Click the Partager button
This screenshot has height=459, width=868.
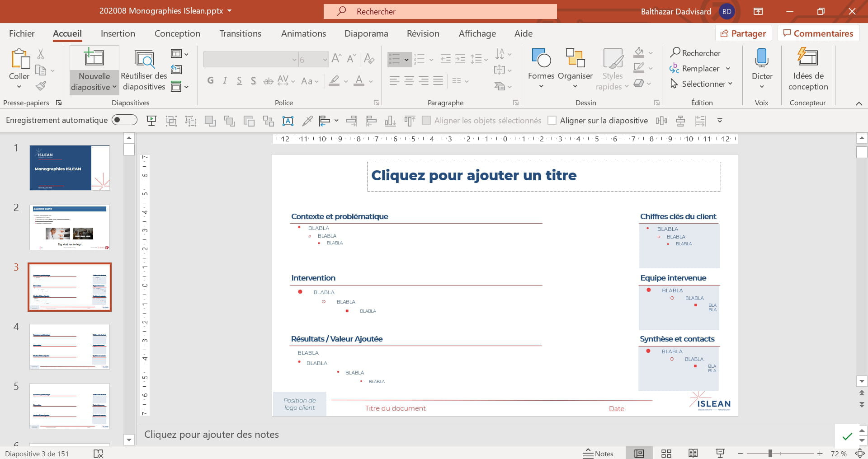(x=743, y=33)
